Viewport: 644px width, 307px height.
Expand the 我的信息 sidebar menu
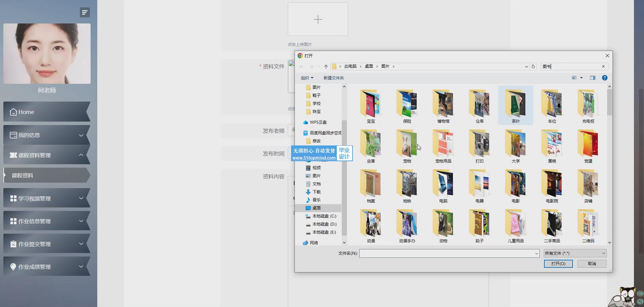(47, 135)
